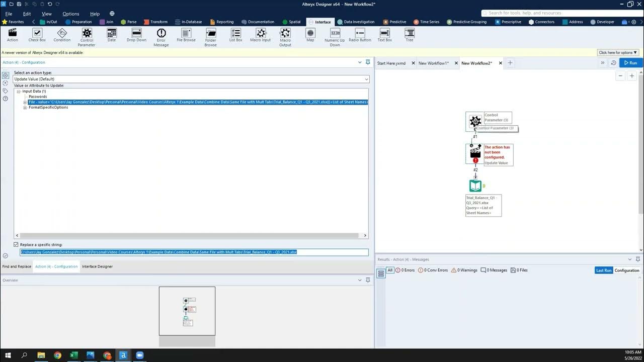Select the File Browse tool

[186, 34]
